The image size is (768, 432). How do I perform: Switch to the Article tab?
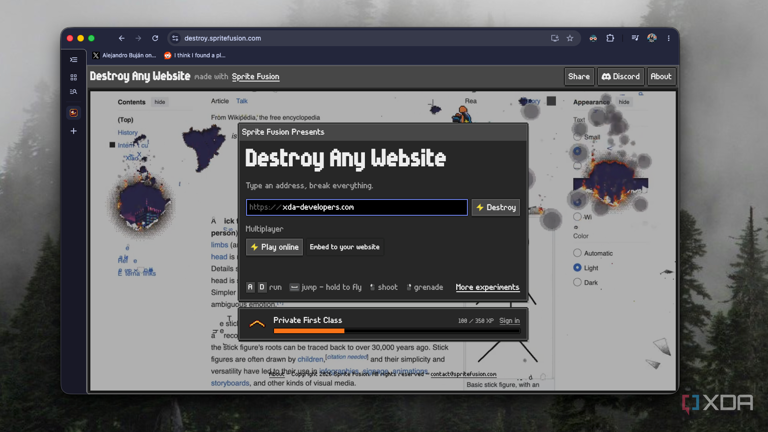coord(220,101)
